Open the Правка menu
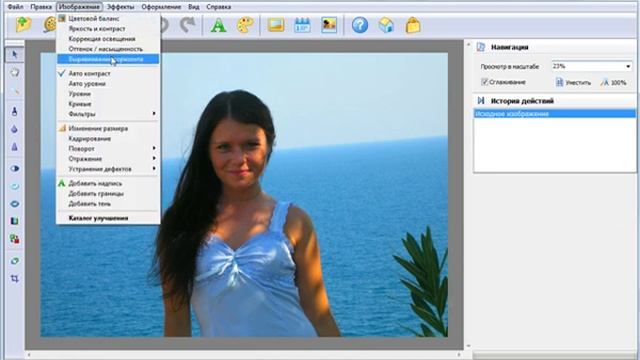 41,7
